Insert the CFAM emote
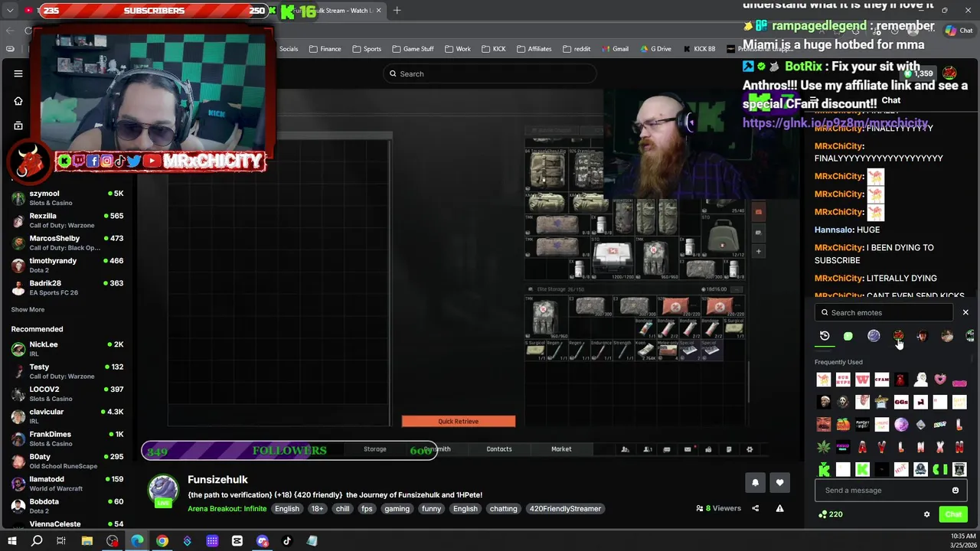Viewport: 980px width, 551px height. 882,380
